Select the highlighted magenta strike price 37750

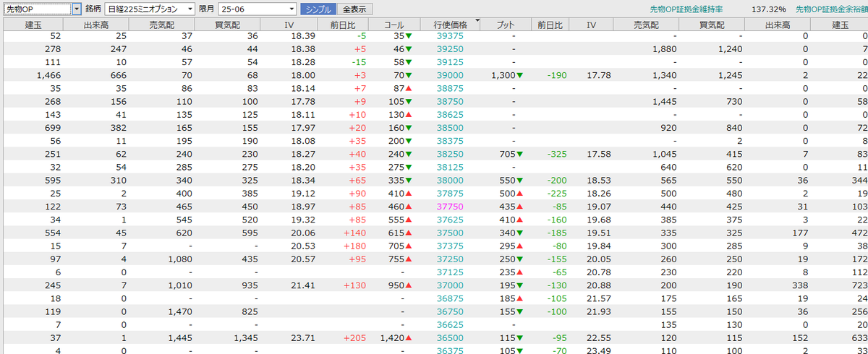tap(451, 206)
